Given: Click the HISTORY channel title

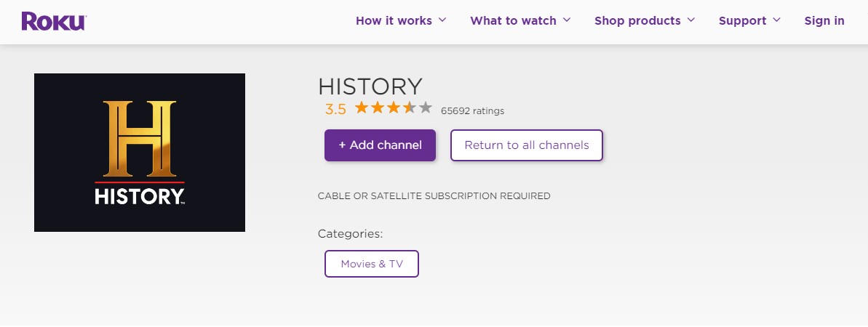Looking at the screenshot, I should pos(370,87).
